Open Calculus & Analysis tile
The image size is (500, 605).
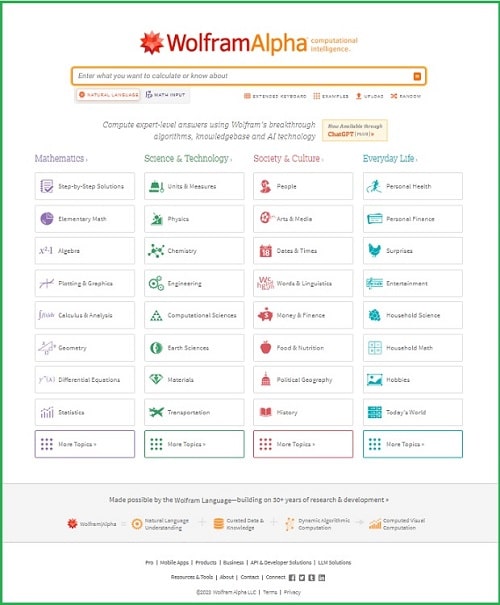85,315
